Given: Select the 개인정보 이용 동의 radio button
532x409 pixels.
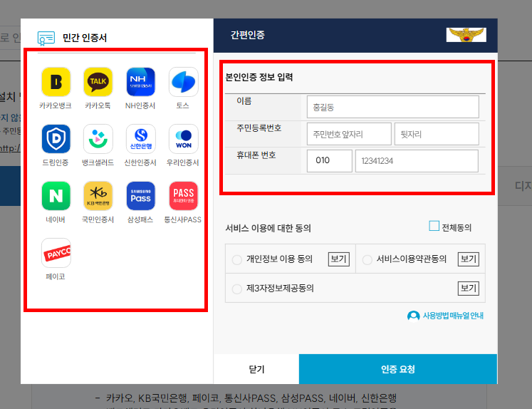Looking at the screenshot, I should point(237,260).
